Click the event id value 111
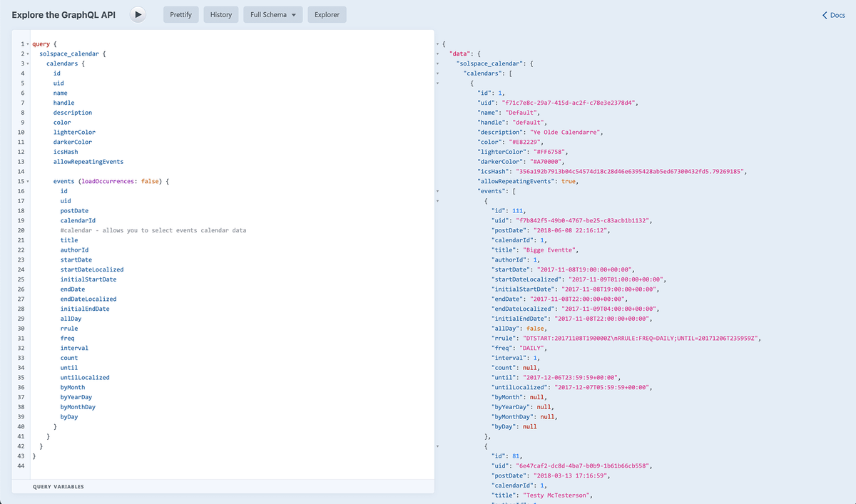 (x=516, y=211)
